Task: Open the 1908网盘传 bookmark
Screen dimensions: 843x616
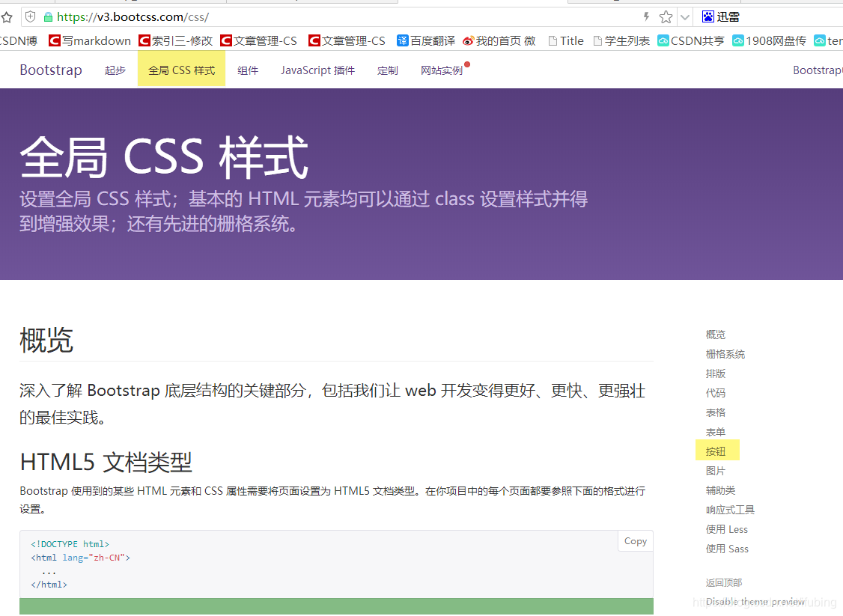Action: (770, 41)
